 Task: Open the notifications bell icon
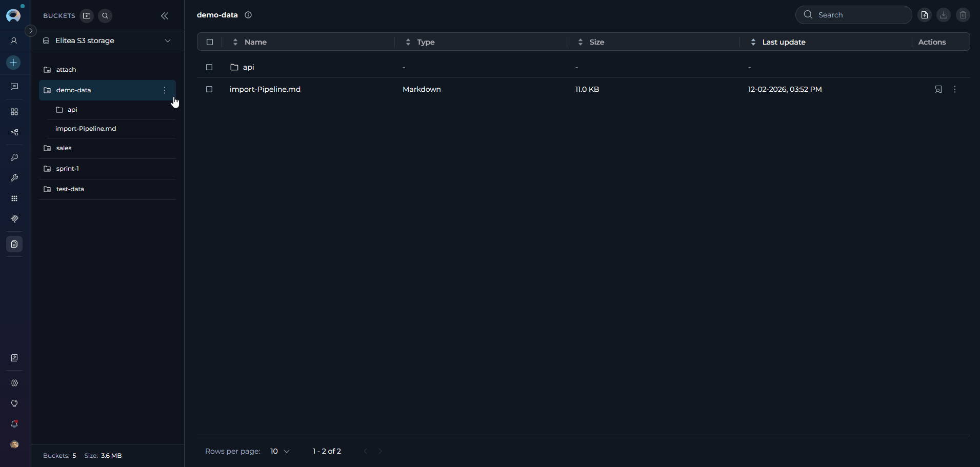coord(14,424)
